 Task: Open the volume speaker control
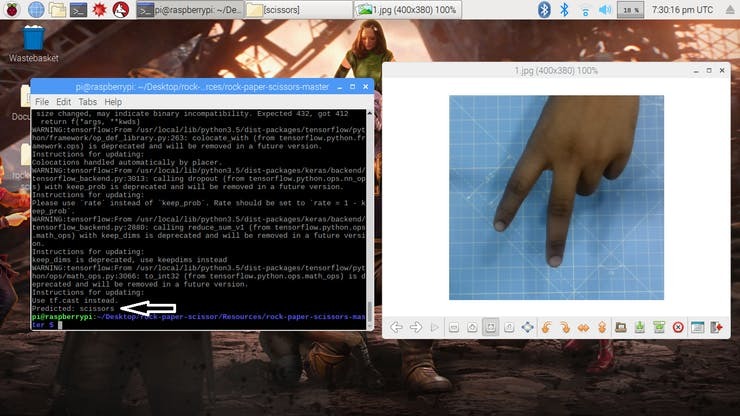coord(605,9)
